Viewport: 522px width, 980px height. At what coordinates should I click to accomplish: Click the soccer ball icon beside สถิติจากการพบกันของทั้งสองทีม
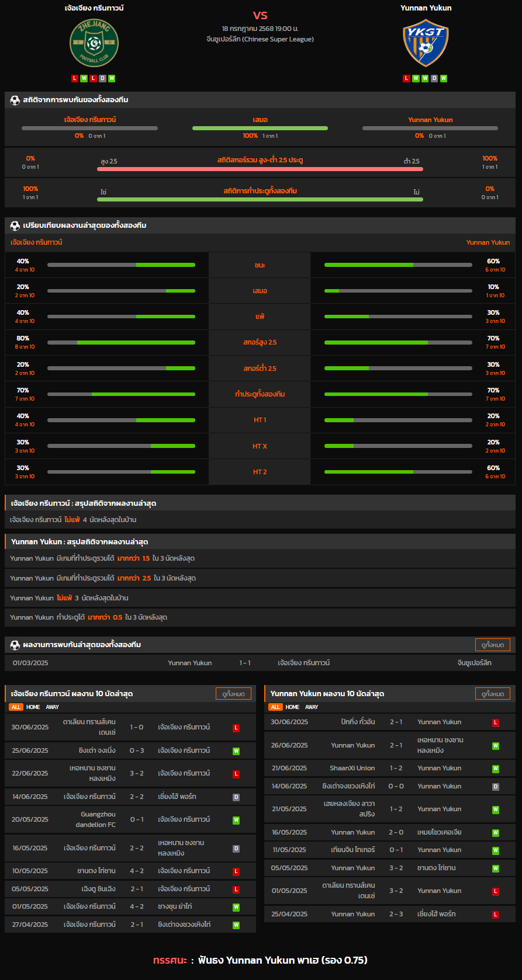[15, 100]
